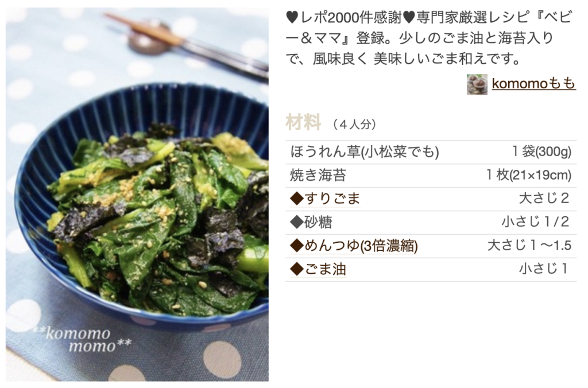Click the めんつゆ(3倍濃縮) ingredient link
The width and height of the screenshot is (588, 388).
tap(361, 246)
